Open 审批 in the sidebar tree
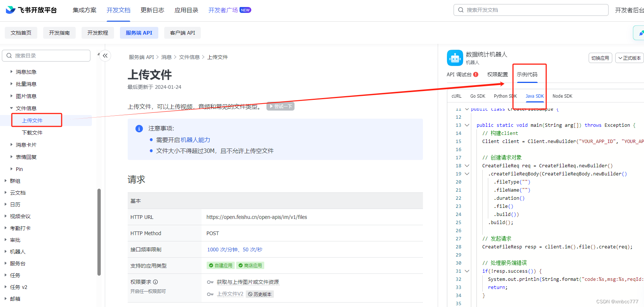 pyautogui.click(x=15, y=240)
